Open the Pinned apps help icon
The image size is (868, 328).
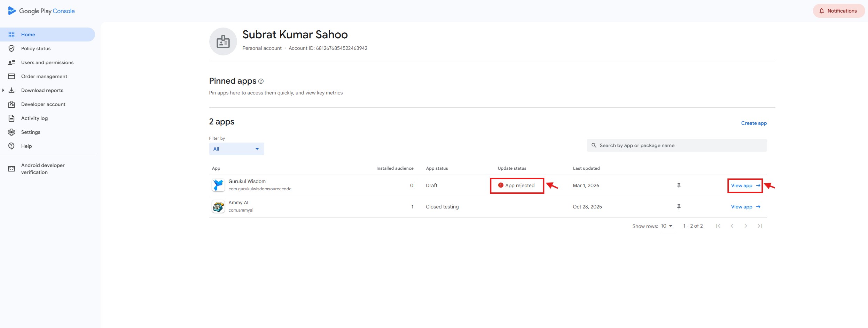261,81
